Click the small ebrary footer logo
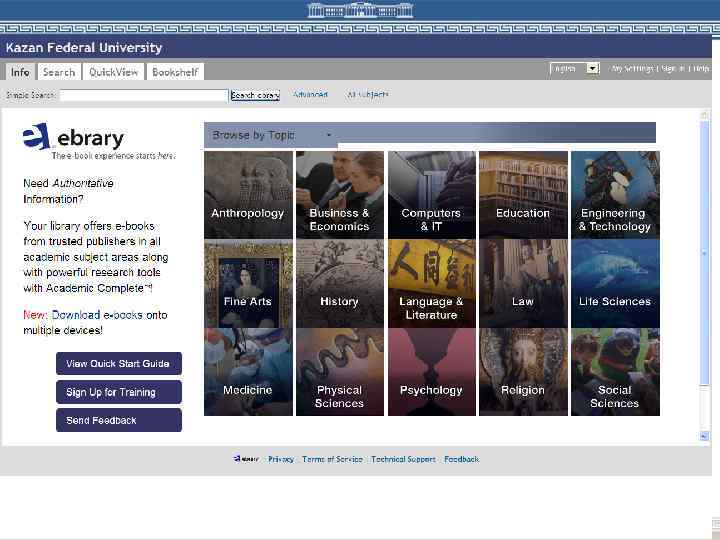Viewport: 720px width, 540px height. coord(247,459)
